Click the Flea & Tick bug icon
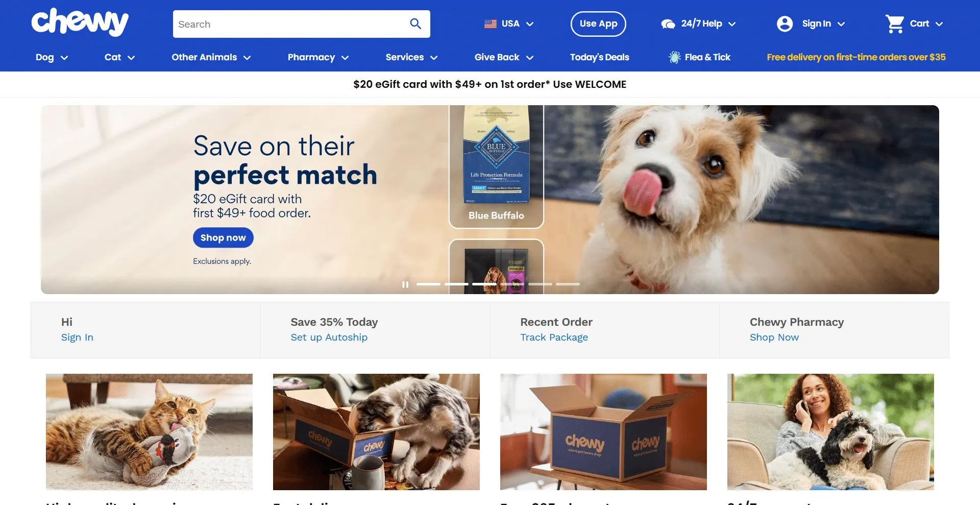 [675, 57]
